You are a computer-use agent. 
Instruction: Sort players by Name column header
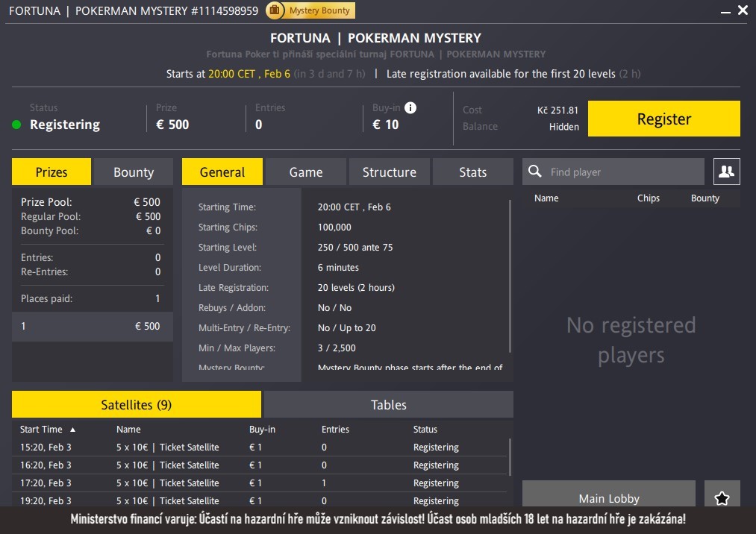(546, 198)
